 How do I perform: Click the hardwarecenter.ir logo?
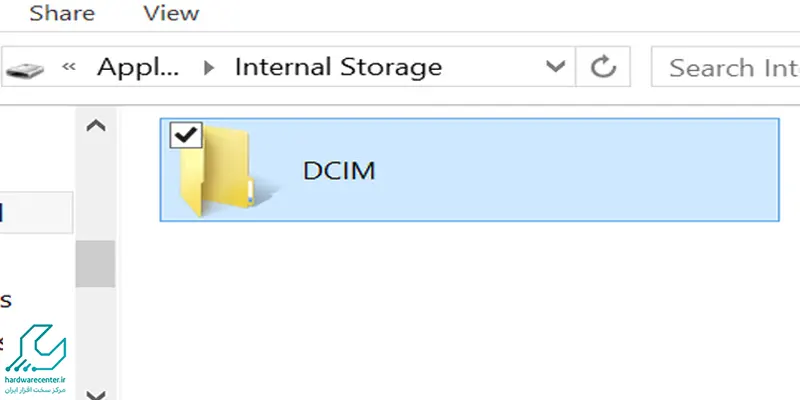pos(35,359)
